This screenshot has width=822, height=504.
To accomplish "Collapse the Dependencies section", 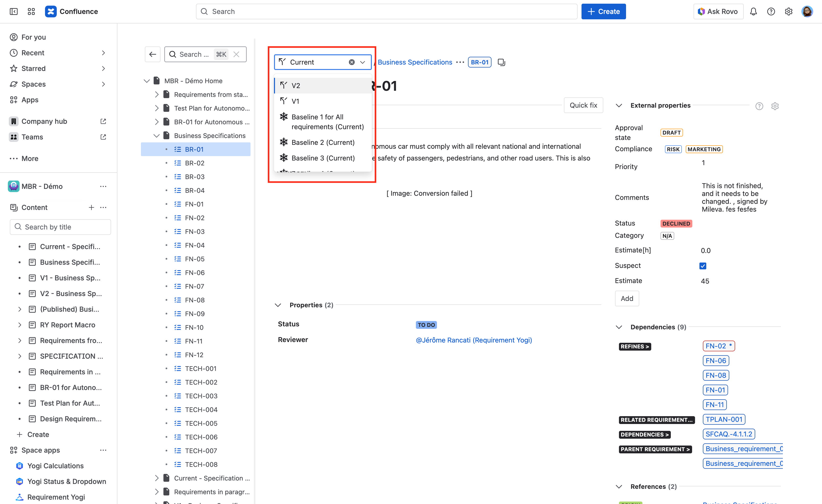I will pyautogui.click(x=619, y=327).
